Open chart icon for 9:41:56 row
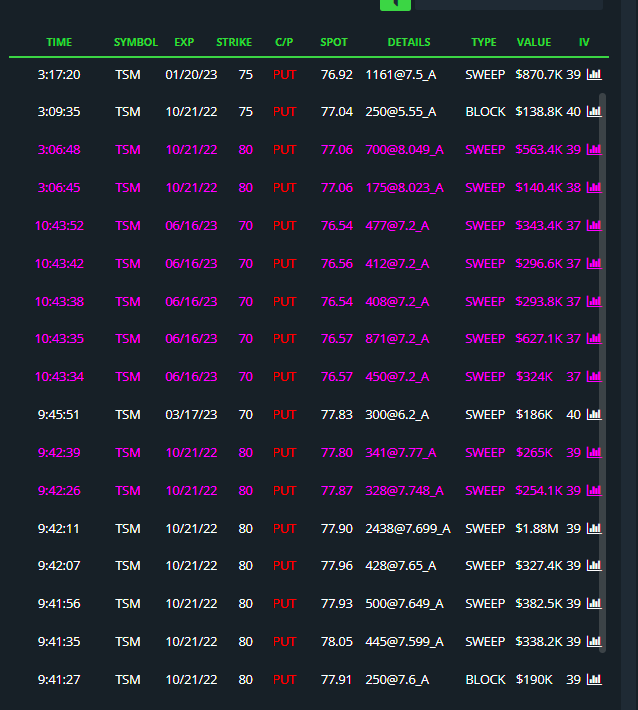Viewport: 638px width, 710px height. [x=594, y=604]
